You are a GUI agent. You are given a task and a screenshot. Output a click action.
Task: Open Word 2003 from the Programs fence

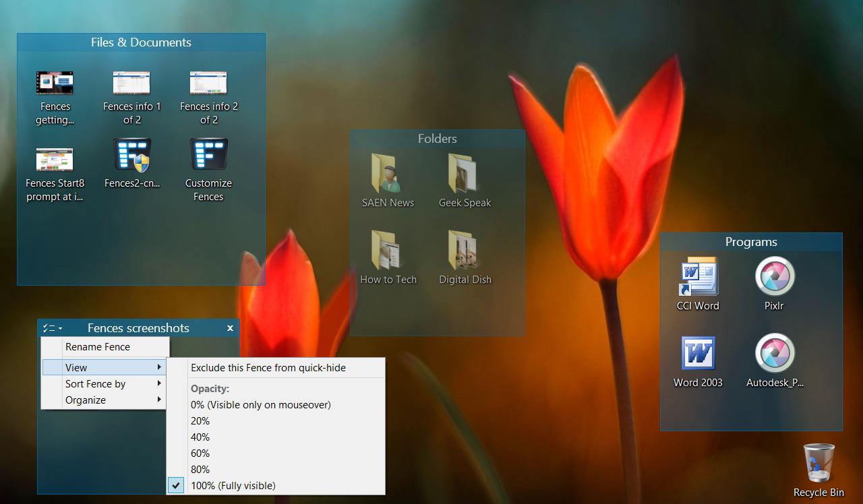pos(697,352)
